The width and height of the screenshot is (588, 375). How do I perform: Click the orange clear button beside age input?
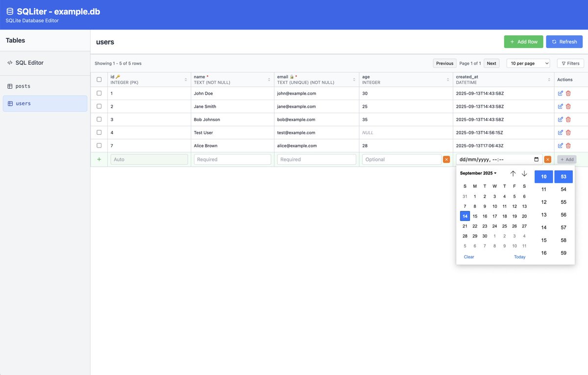[x=446, y=159]
